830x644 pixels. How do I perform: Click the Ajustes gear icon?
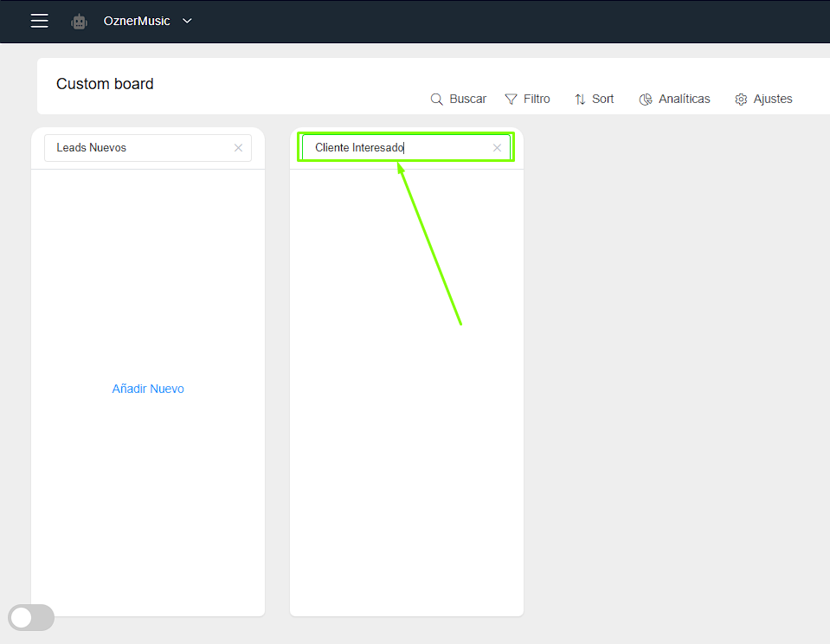point(741,100)
